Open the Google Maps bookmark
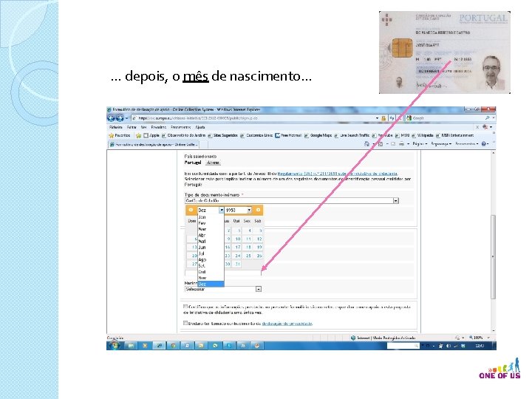Screen dimensions: 532x399 [x=318, y=135]
